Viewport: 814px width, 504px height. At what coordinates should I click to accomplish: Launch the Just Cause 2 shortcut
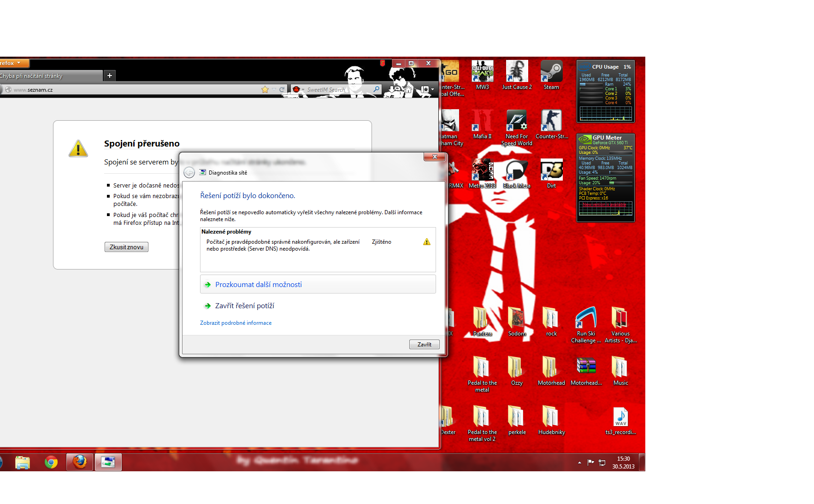(x=517, y=75)
